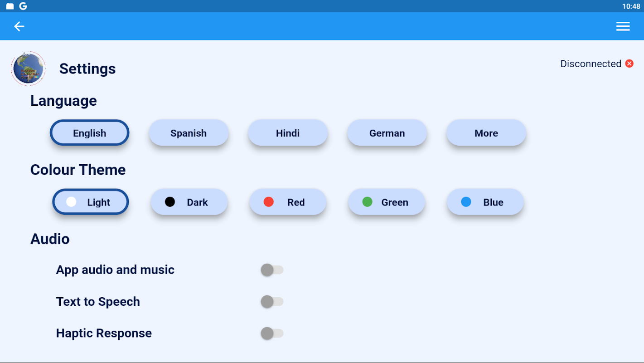
Task: Apply the Dark colour theme
Action: 189,202
